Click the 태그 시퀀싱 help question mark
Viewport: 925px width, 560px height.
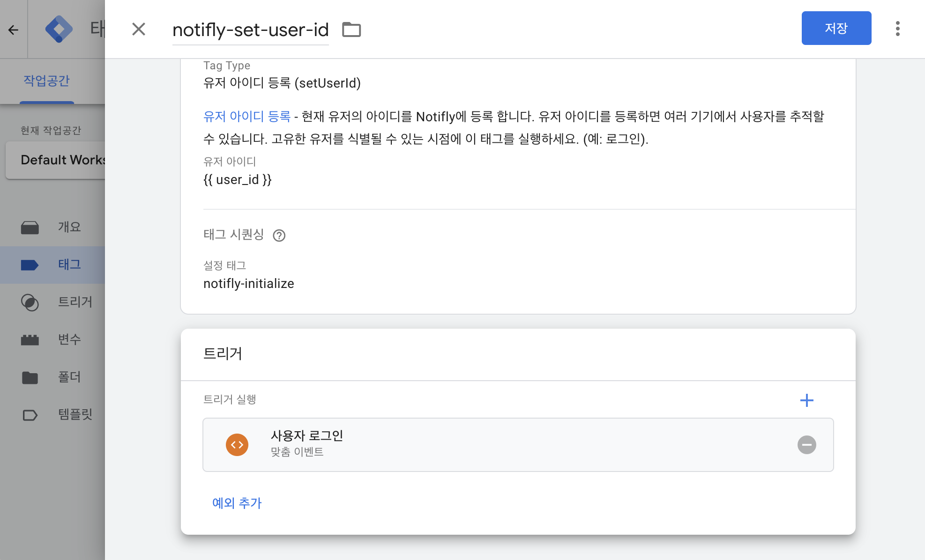[280, 236]
